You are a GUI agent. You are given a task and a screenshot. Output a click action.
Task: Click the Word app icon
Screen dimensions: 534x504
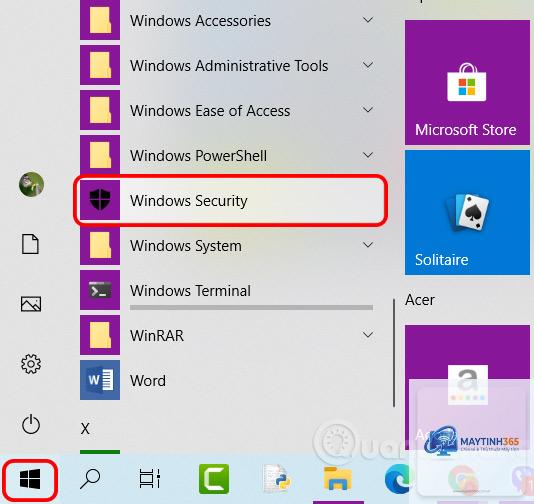coord(100,380)
